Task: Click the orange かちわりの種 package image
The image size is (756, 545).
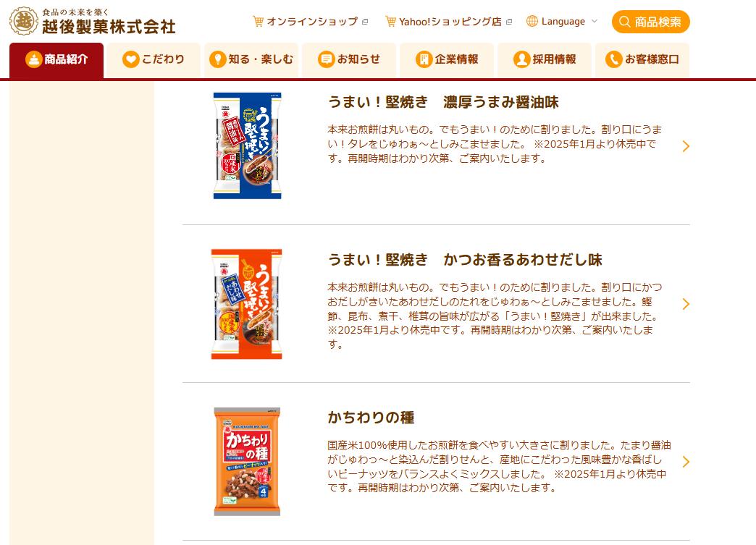Action: 248,462
